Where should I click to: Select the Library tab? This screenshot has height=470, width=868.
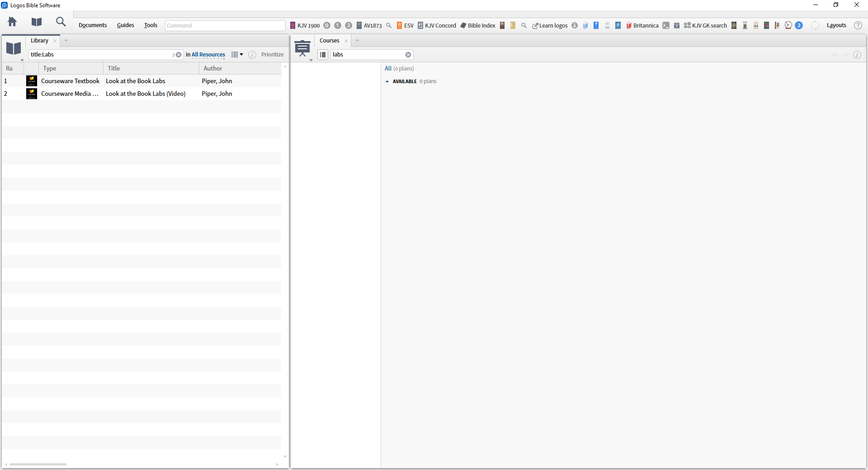coord(39,41)
